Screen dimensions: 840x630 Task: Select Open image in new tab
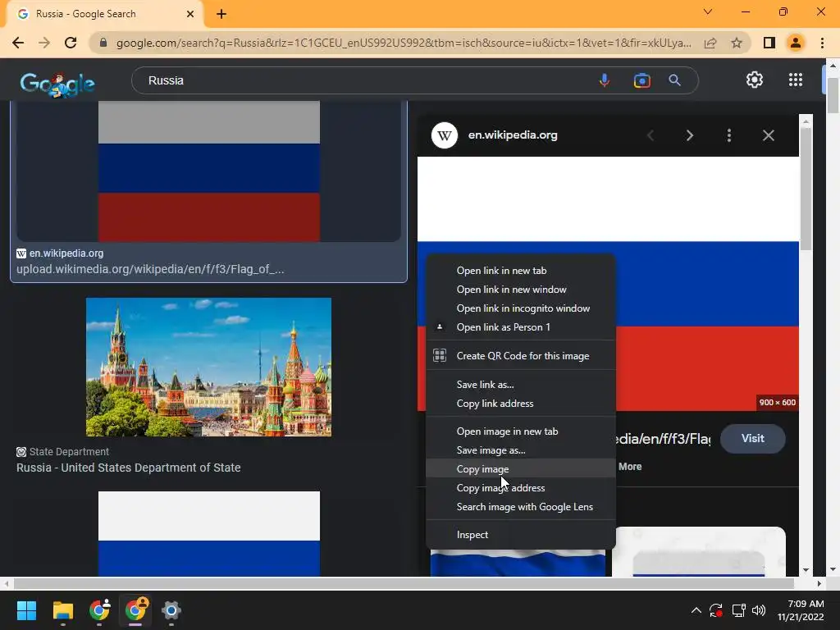521,431
